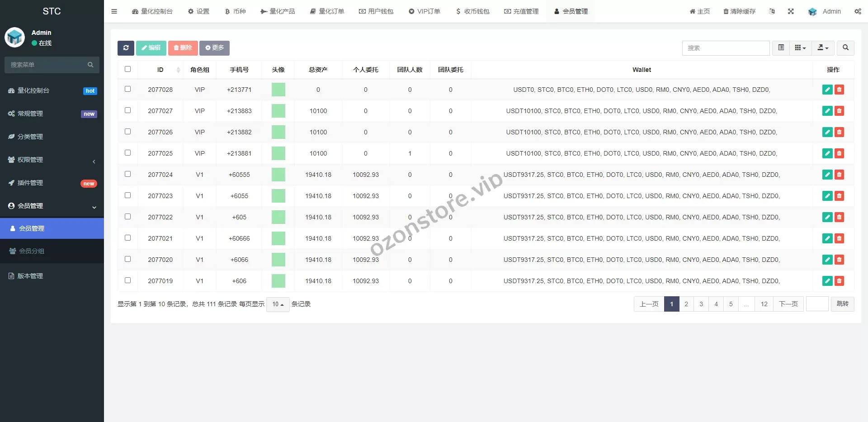Click the magnifier search icon above the table
The image size is (868, 422).
[845, 48]
